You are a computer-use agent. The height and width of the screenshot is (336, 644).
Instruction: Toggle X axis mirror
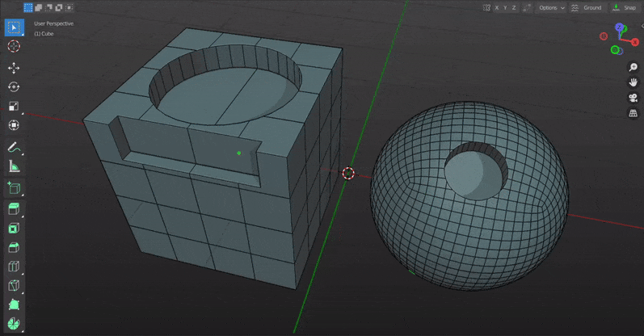pos(497,8)
